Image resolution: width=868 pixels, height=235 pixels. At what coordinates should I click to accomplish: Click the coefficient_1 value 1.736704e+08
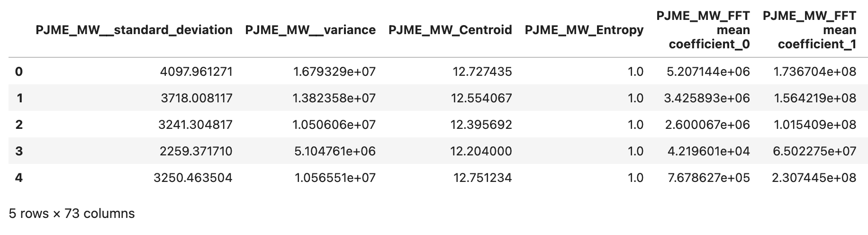click(814, 72)
